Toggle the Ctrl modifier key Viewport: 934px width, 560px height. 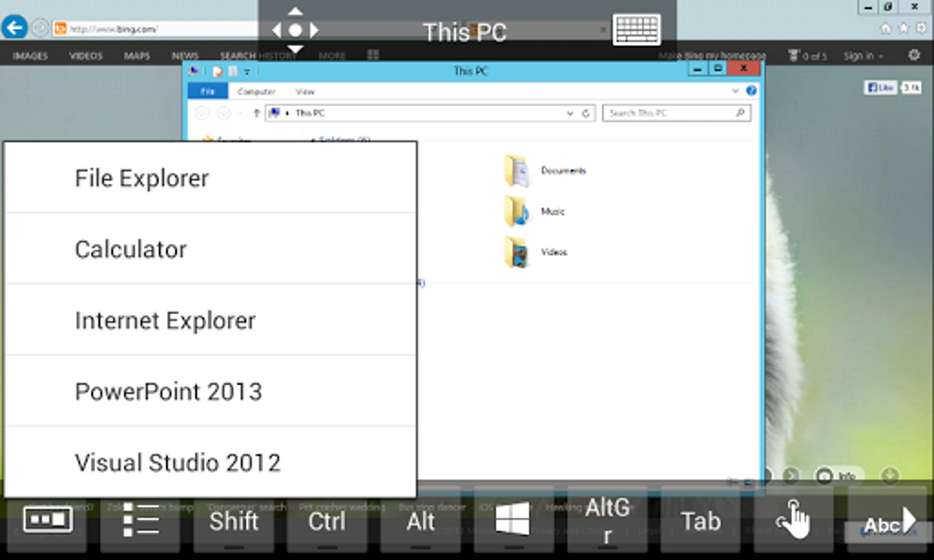tap(326, 522)
